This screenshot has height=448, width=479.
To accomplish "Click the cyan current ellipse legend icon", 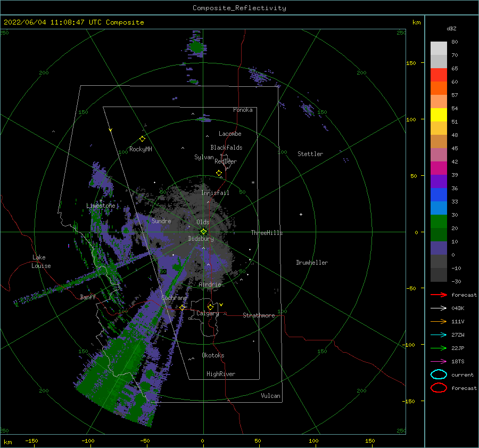I will click(x=439, y=374).
